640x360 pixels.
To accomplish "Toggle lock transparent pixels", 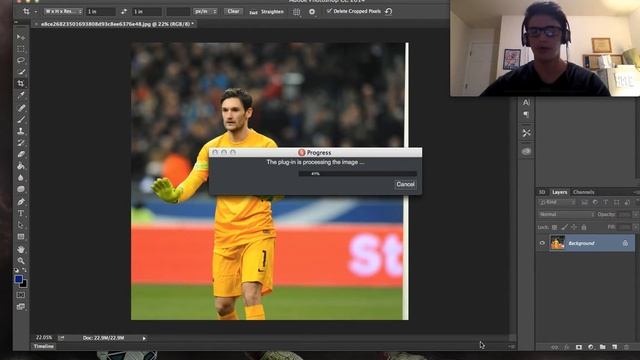I will click(x=554, y=227).
